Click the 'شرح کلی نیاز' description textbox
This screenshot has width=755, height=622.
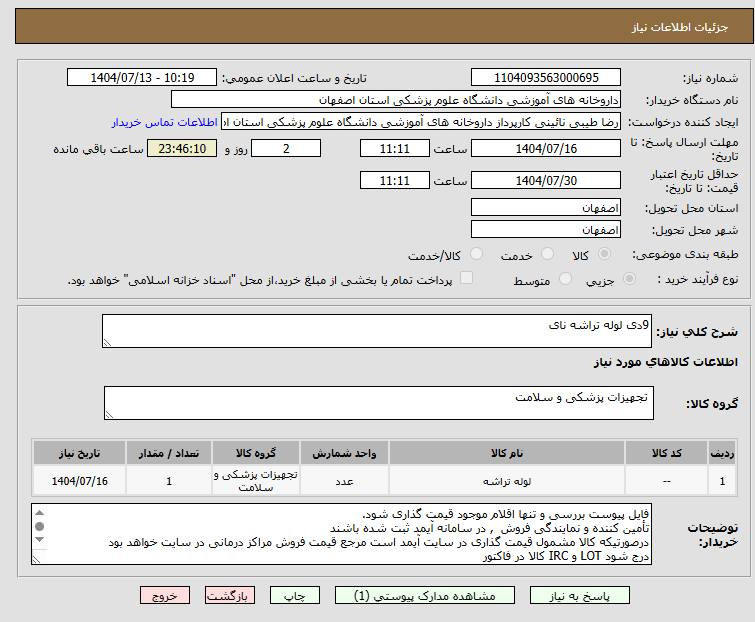point(377,332)
